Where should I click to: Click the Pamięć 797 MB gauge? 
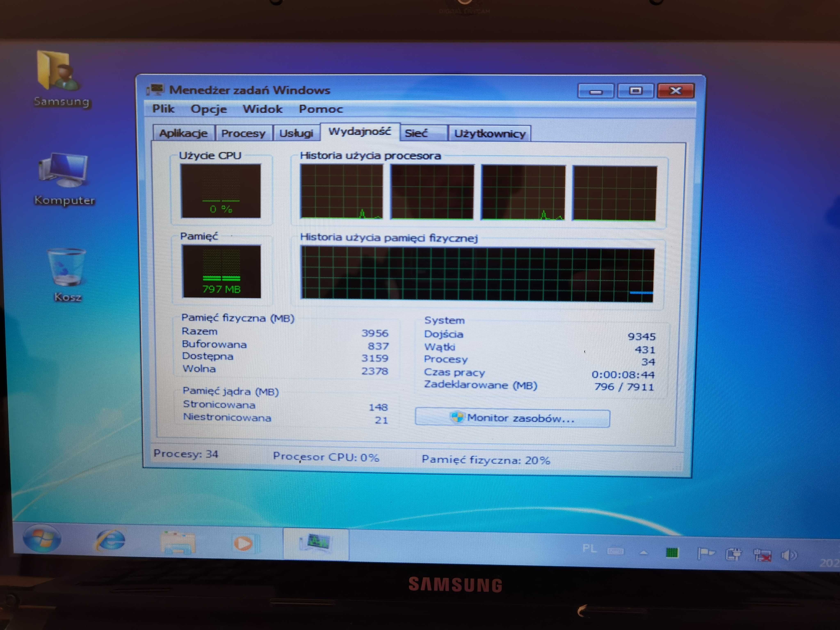[x=221, y=271]
